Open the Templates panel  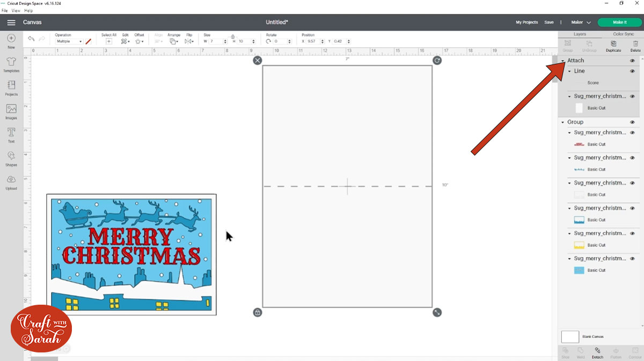point(11,65)
